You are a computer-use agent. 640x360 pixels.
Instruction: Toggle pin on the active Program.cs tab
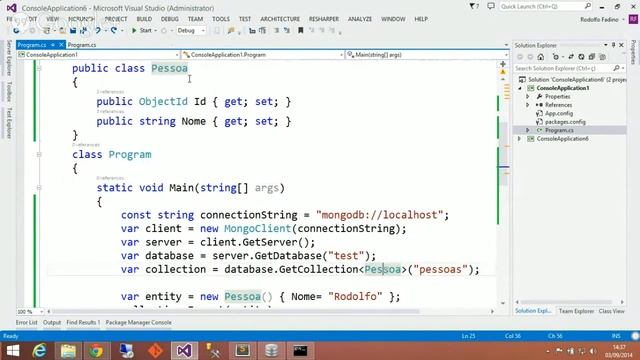(x=53, y=45)
